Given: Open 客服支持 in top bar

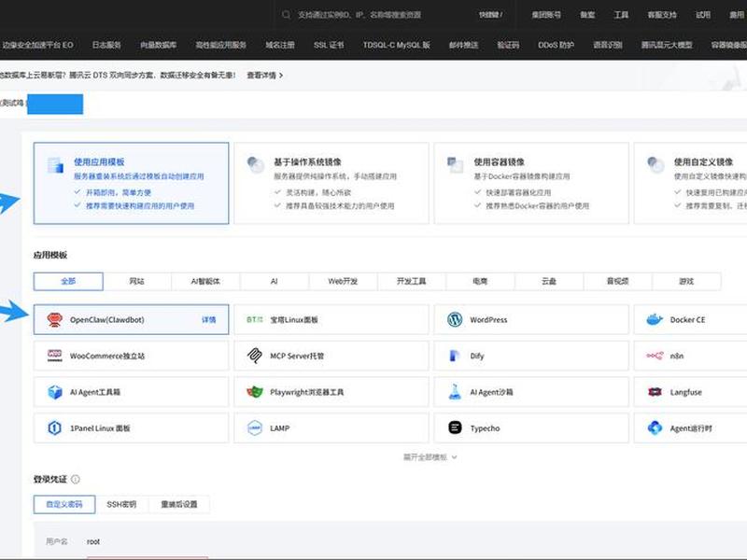Looking at the screenshot, I should click(662, 15).
